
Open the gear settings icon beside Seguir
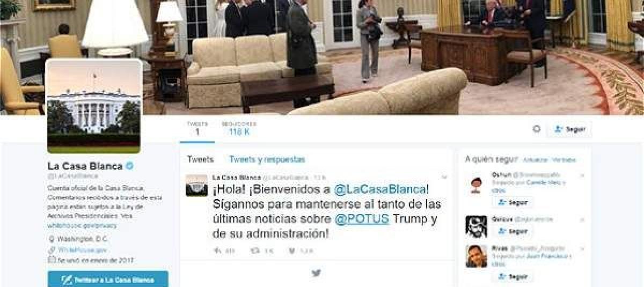(x=536, y=129)
